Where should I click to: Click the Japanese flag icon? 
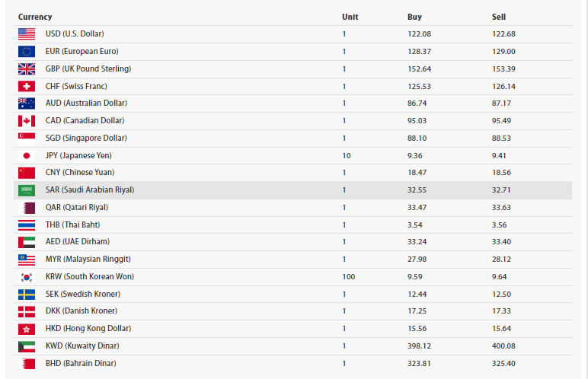[x=27, y=155]
